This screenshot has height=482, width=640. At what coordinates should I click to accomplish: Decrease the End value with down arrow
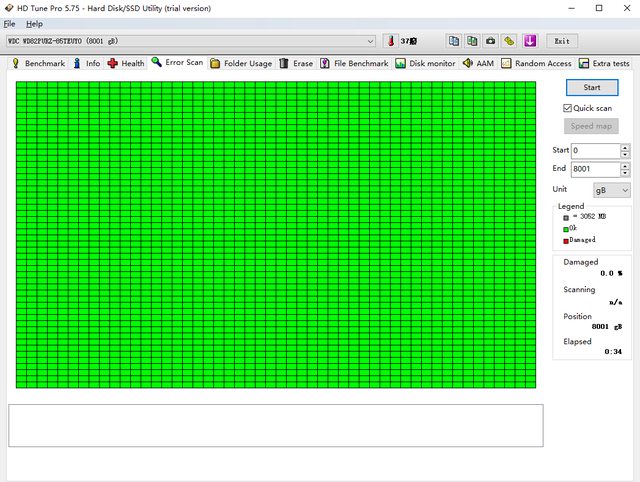(x=625, y=173)
